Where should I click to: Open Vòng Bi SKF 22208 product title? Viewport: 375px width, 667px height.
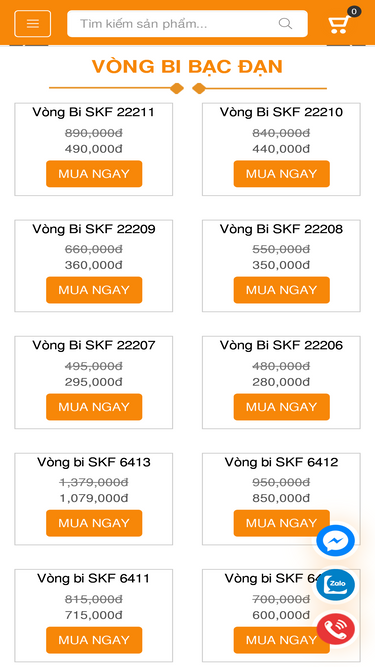pyautogui.click(x=281, y=229)
